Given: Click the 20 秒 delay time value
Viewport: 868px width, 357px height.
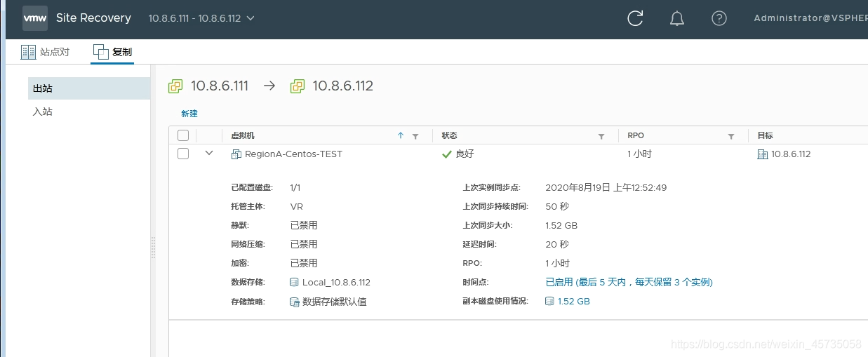Looking at the screenshot, I should click(x=557, y=245).
